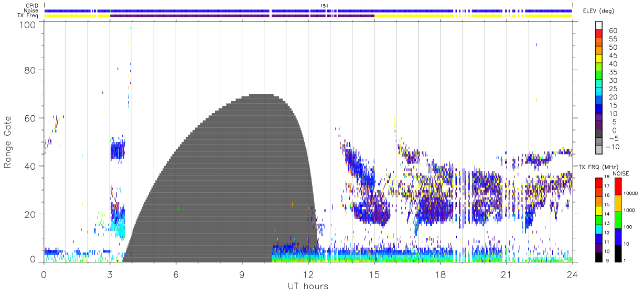This screenshot has width=644, height=297.
Task: Click the '55' label on the ELEV scale
Action: [612, 39]
